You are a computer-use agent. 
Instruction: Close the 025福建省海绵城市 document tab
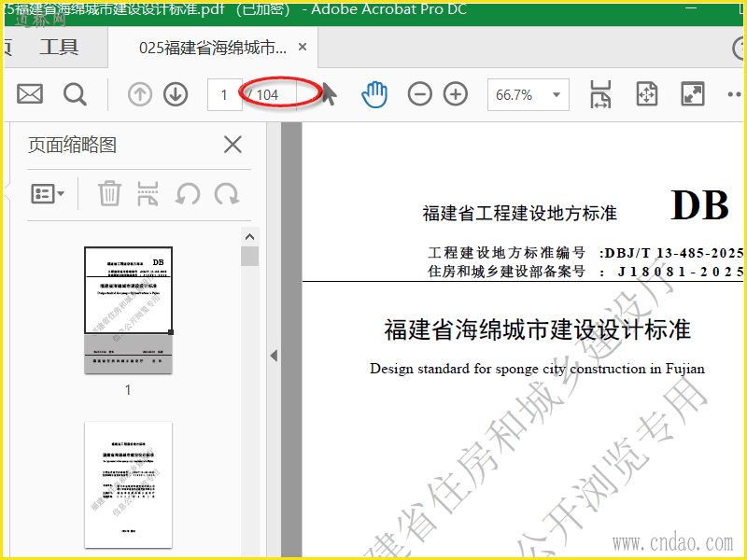click(302, 47)
